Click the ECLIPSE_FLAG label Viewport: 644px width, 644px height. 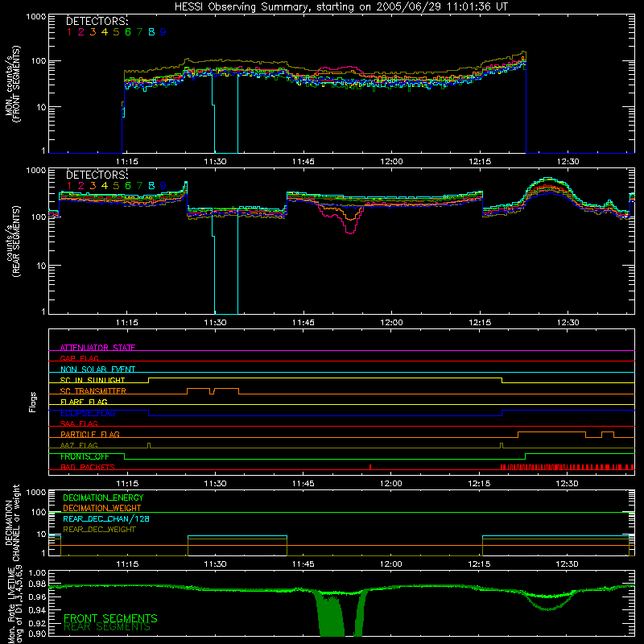(x=88, y=413)
